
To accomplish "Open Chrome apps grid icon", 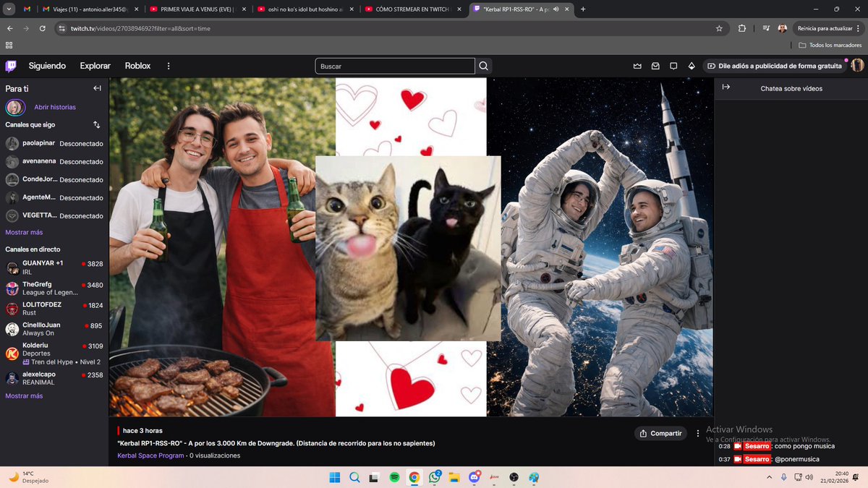I will point(9,45).
